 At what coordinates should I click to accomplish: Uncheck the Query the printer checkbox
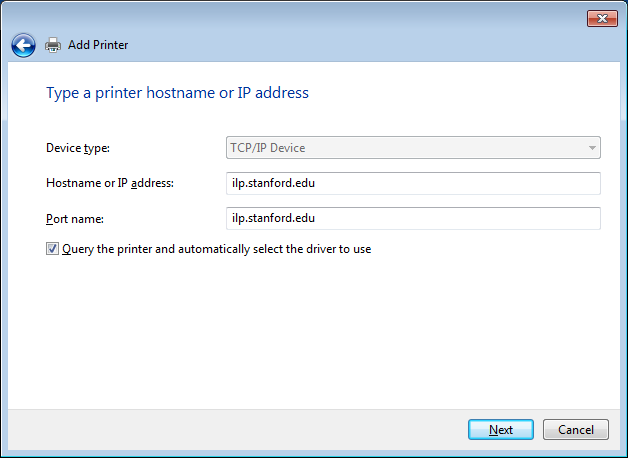coord(52,249)
